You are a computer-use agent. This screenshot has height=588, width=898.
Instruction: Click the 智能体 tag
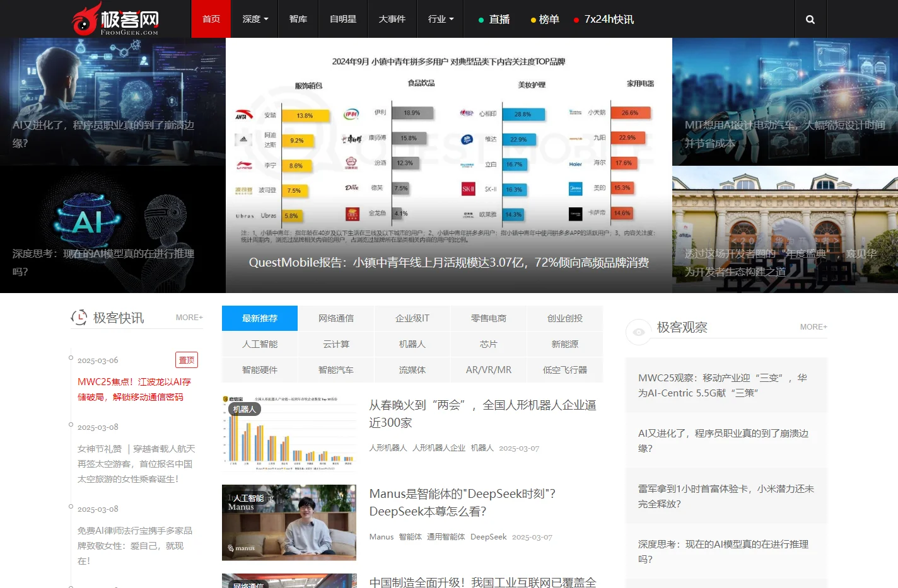coord(411,537)
